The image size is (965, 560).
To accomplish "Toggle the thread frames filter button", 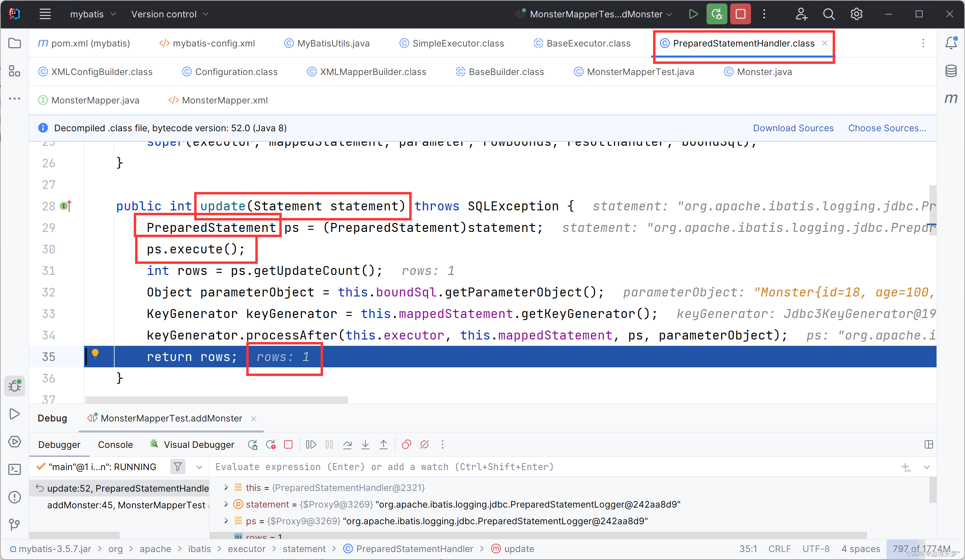I will click(x=178, y=467).
